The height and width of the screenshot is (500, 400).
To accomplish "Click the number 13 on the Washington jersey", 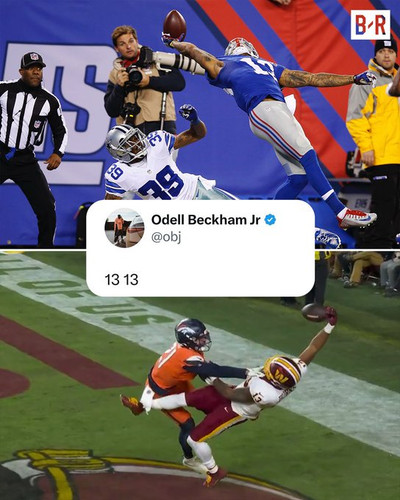I will (259, 398).
